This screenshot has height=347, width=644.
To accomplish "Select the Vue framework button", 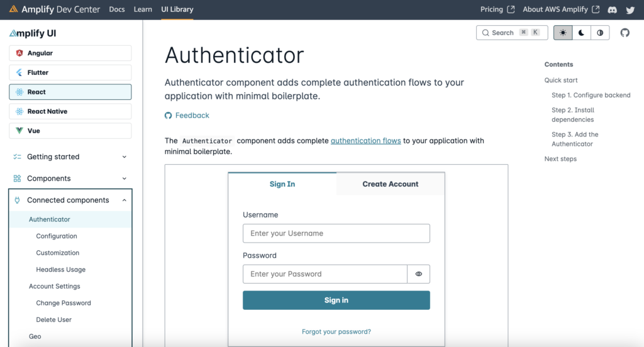I will pos(70,131).
